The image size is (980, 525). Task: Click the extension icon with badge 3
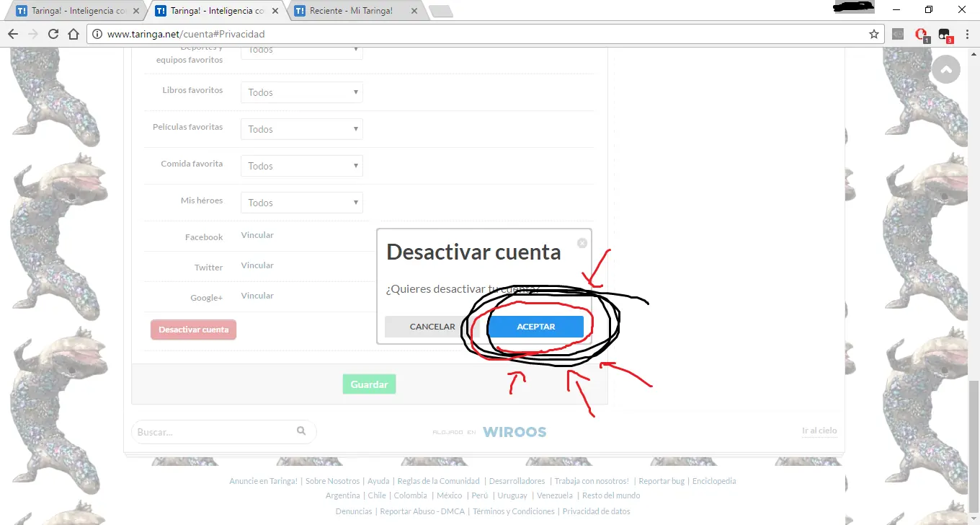click(x=945, y=34)
